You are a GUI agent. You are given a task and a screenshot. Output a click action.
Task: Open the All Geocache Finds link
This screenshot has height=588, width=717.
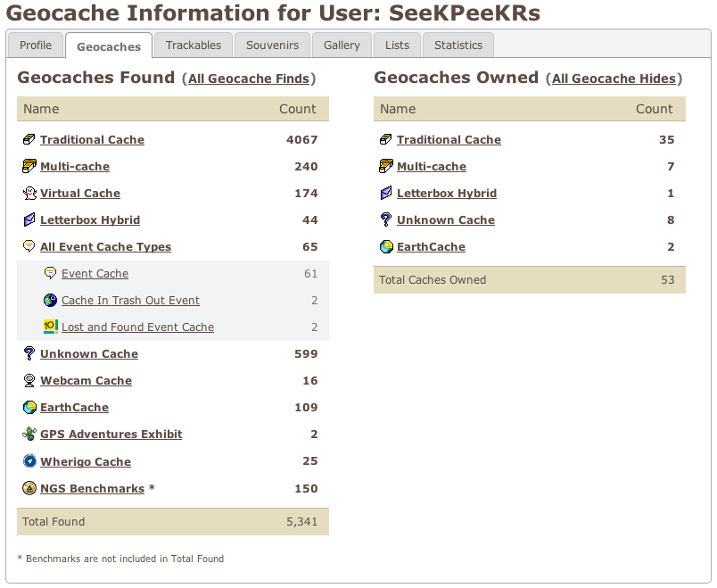(x=249, y=79)
